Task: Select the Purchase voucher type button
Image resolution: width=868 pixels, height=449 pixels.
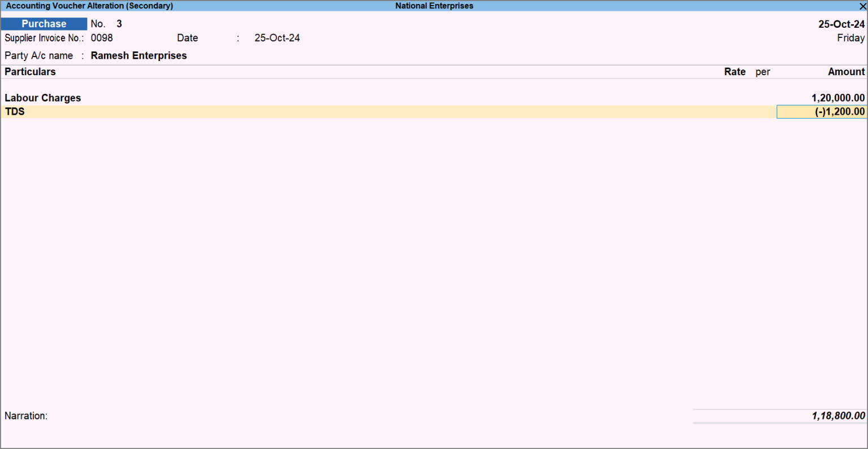Action: tap(44, 23)
